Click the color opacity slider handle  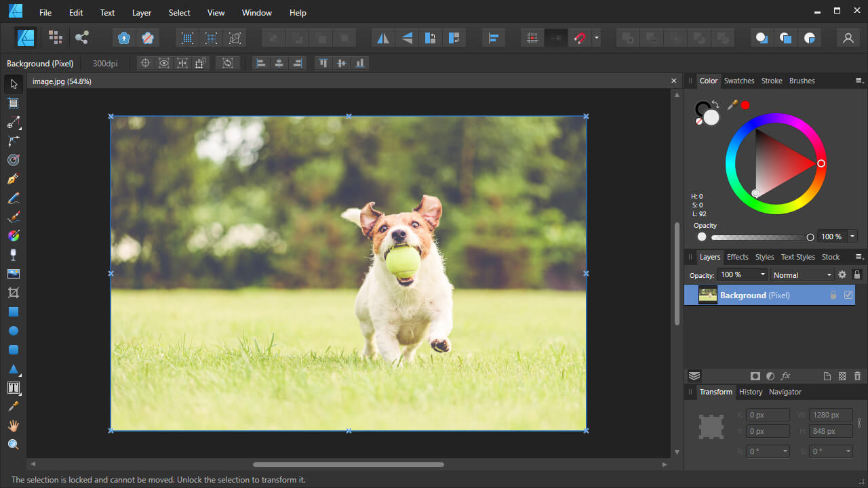(x=810, y=237)
